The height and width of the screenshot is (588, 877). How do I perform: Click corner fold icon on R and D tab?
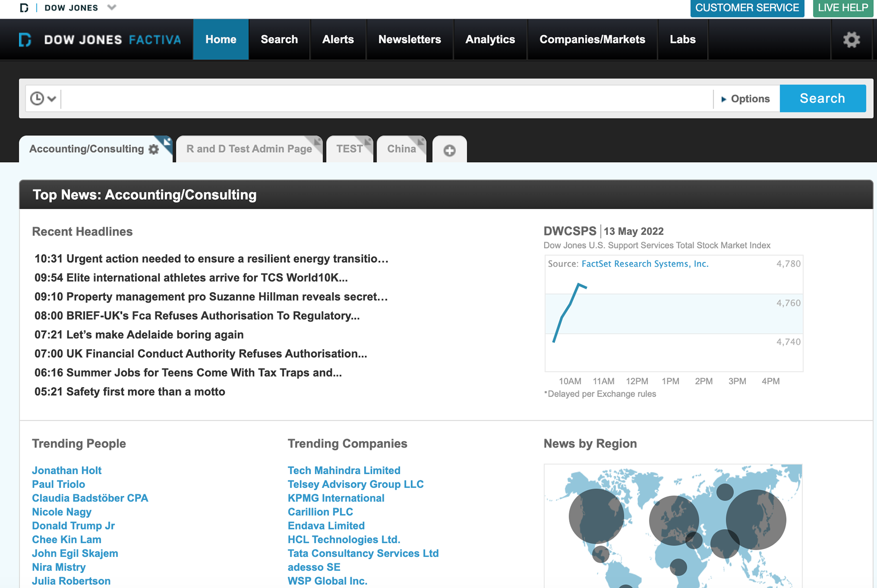(x=317, y=142)
